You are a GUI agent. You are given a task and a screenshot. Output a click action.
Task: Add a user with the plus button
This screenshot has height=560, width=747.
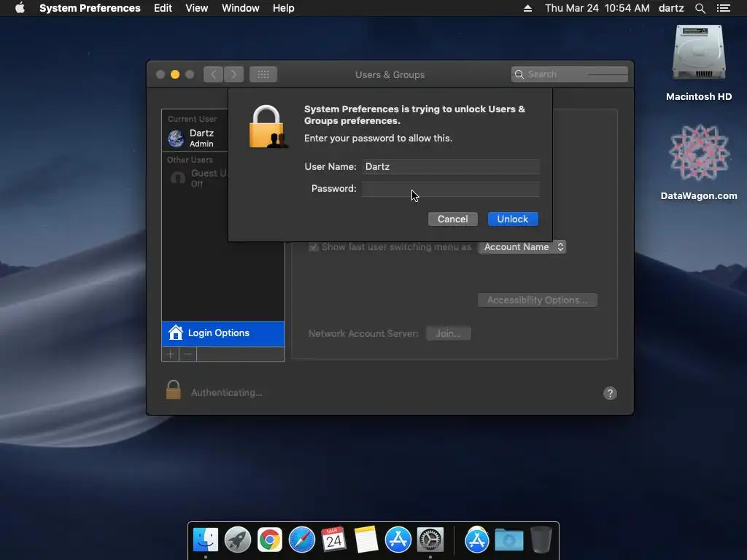[x=170, y=354]
